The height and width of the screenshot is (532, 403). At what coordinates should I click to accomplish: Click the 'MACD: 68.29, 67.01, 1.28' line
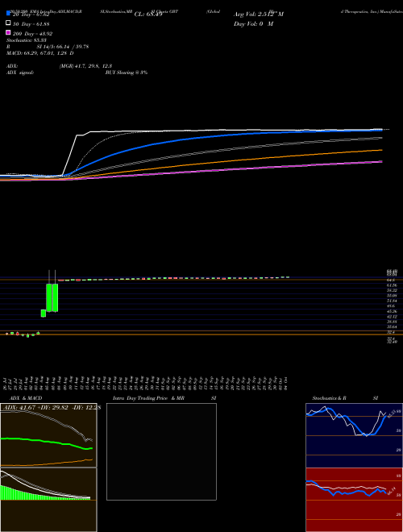pyautogui.click(x=40, y=53)
